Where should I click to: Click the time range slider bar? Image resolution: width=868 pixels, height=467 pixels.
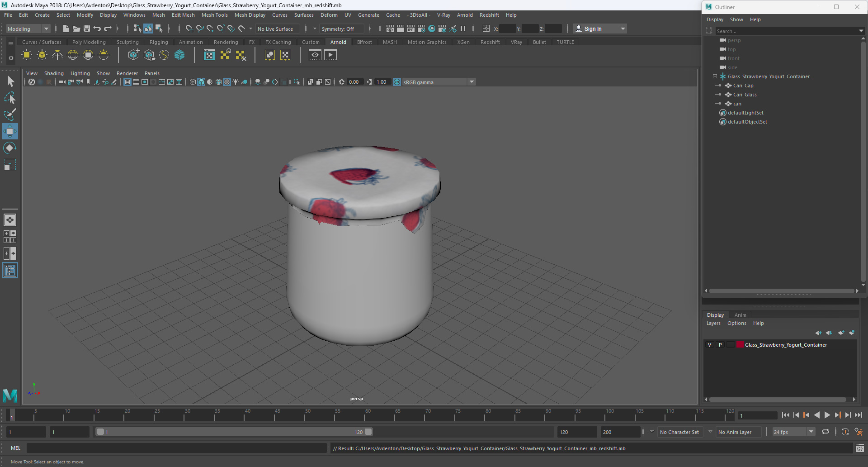pyautogui.click(x=234, y=432)
